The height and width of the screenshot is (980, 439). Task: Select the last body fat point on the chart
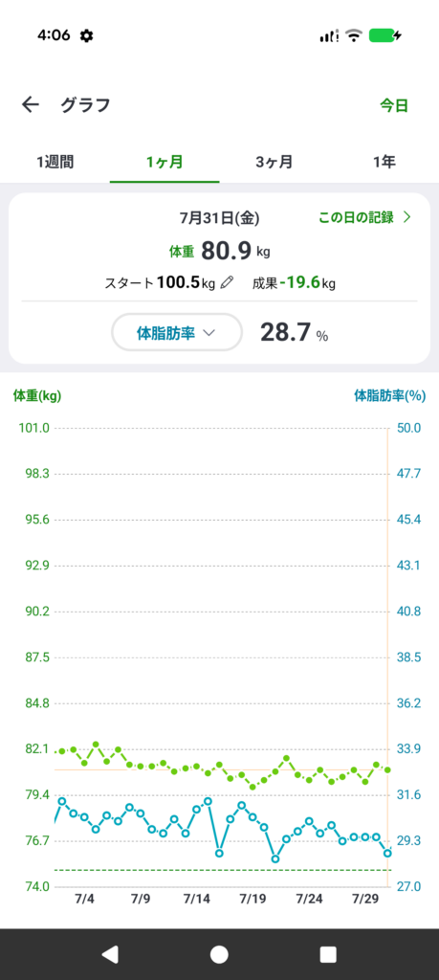point(387,853)
